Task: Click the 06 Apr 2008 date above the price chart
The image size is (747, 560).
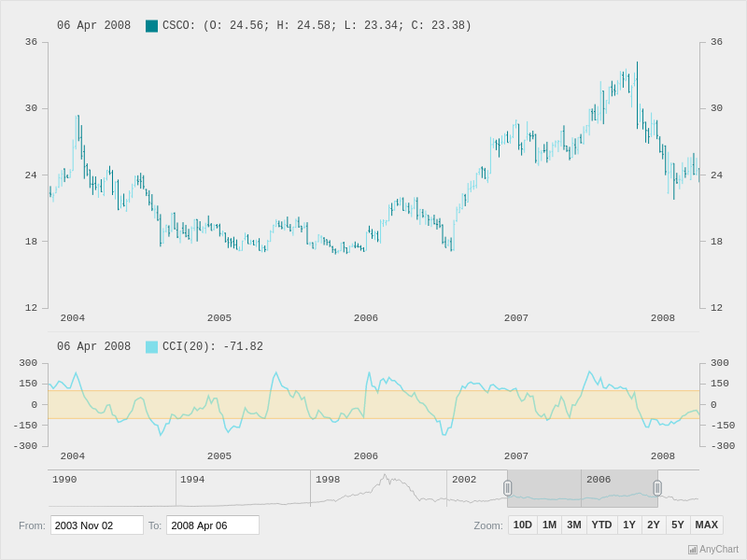Action: [x=94, y=26]
